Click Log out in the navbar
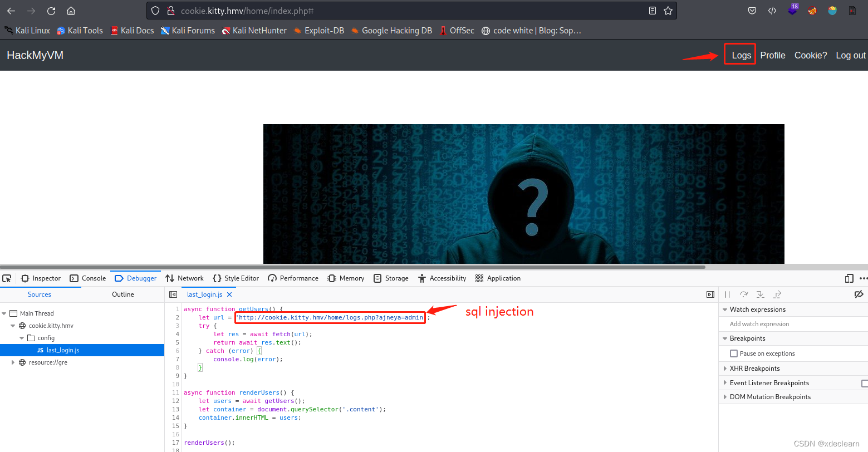Screen dimensions: 868x452 click(851, 55)
